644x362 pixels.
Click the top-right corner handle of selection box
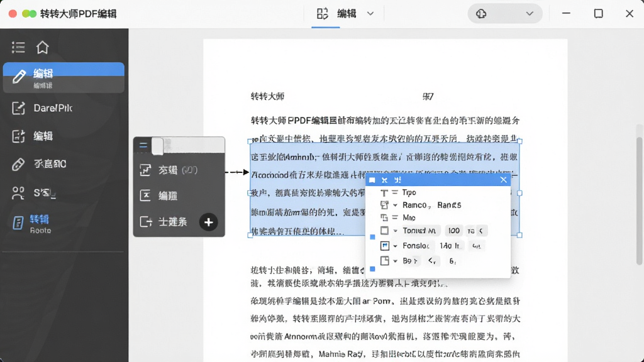tap(519, 141)
